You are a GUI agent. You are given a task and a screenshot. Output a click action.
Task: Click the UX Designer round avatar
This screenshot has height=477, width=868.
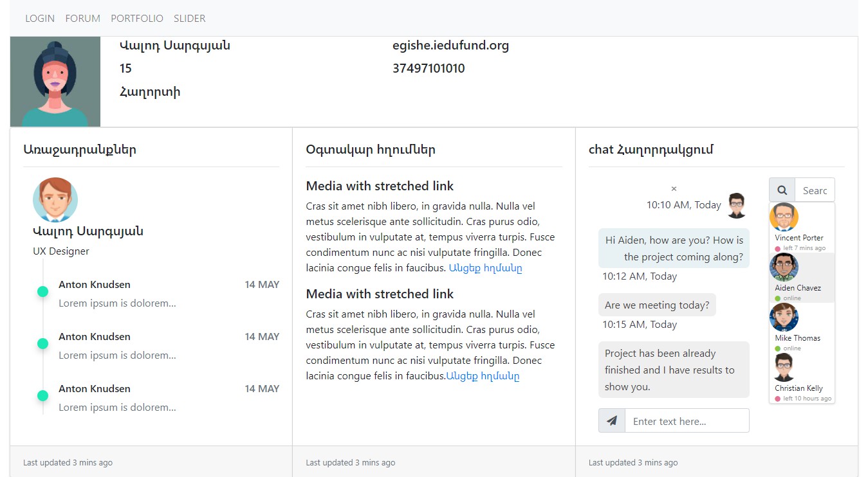pyautogui.click(x=55, y=200)
